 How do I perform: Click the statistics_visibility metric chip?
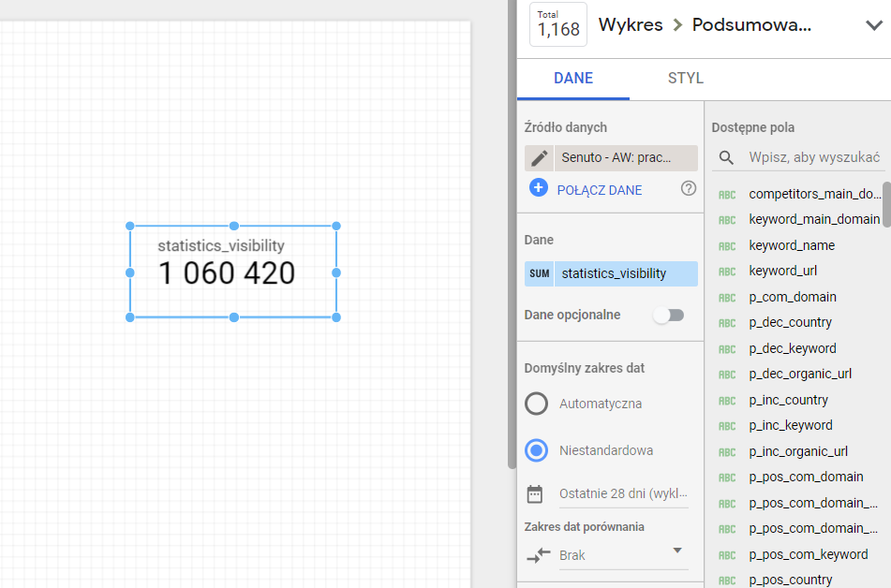click(x=626, y=273)
